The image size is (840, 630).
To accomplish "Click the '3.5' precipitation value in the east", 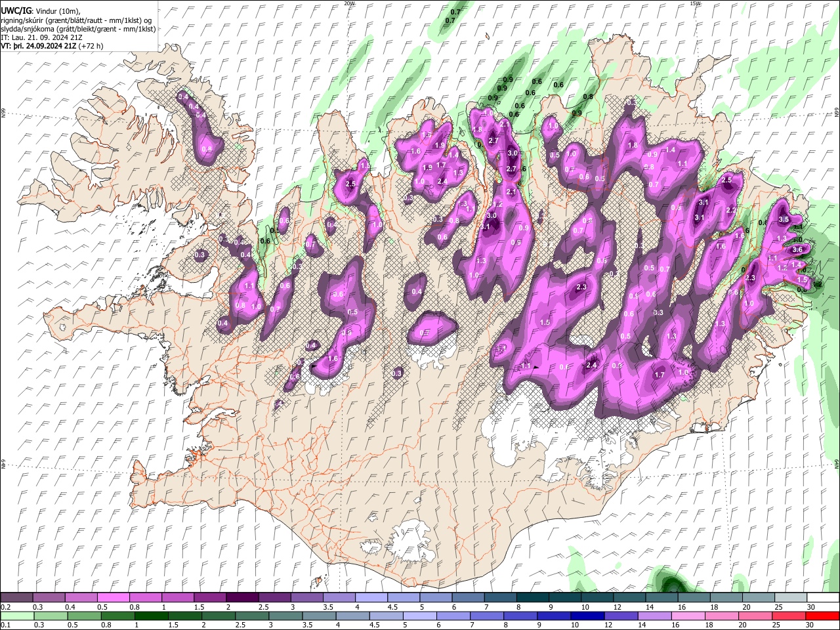I will point(783,219).
